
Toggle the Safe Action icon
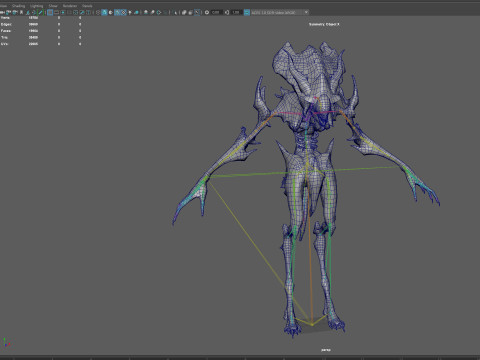tap(82, 12)
